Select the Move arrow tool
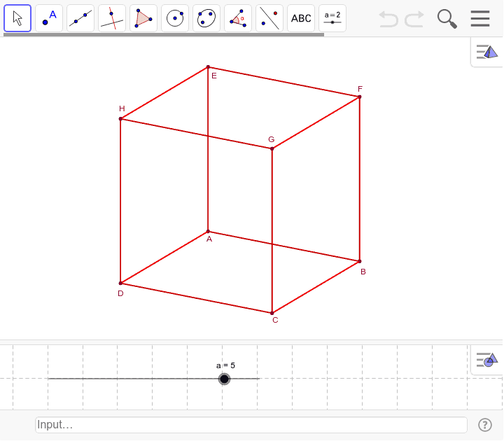The width and height of the screenshot is (504, 441). pos(17,18)
